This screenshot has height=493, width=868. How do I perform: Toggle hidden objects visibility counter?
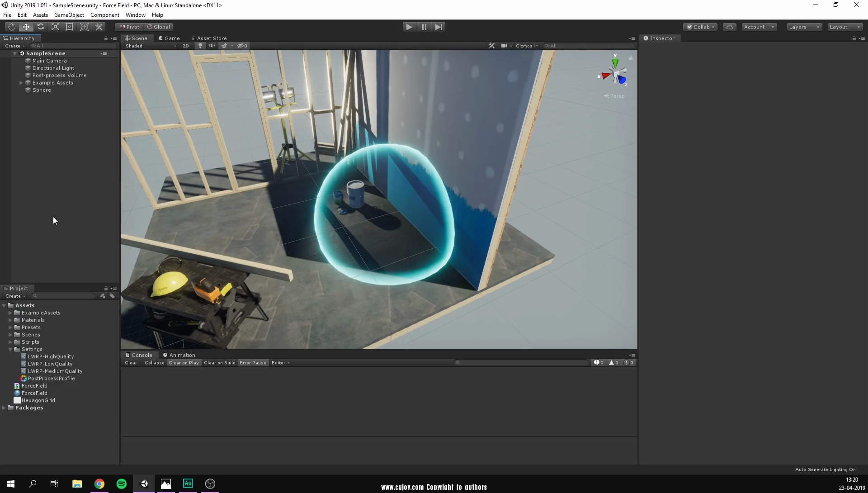pyautogui.click(x=242, y=46)
